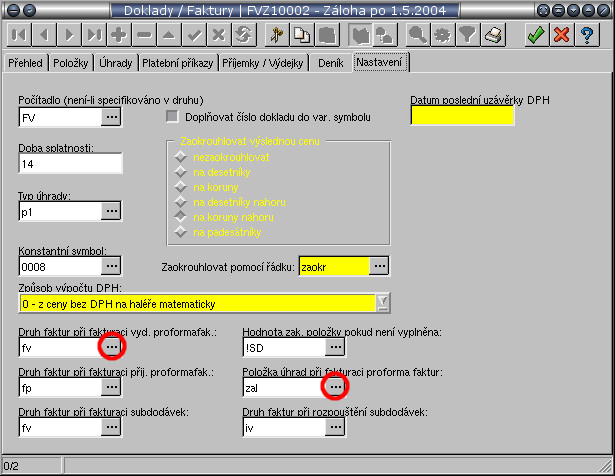This screenshot has width=615, height=476.
Task: Open lookup for 'Zaokrouhlovat pomocí řádku'
Action: 378,266
